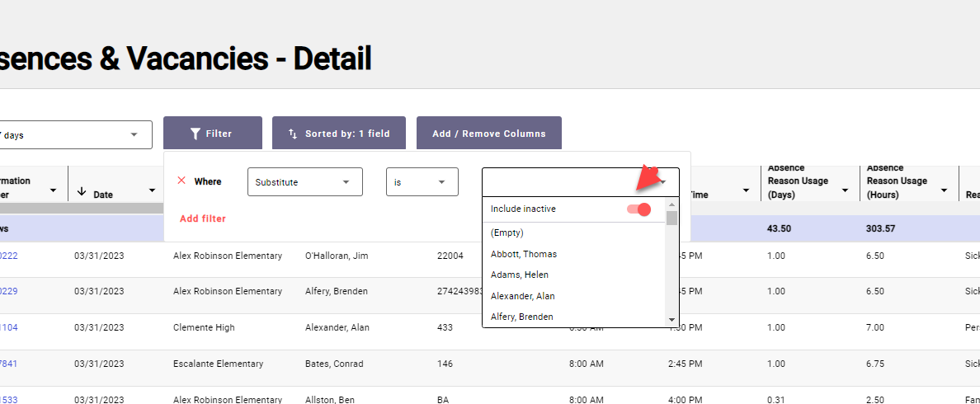Click the Allston, Ben cell
The image size is (980, 404).
click(x=329, y=400)
